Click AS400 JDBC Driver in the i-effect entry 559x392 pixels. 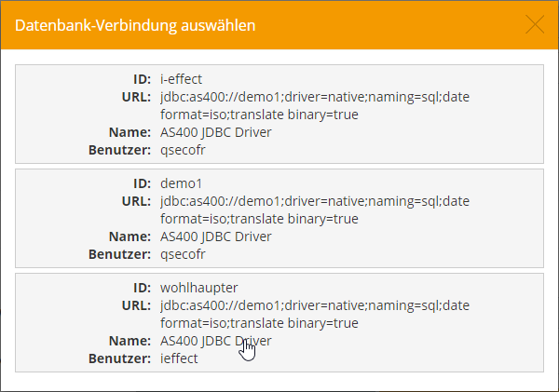tap(216, 132)
